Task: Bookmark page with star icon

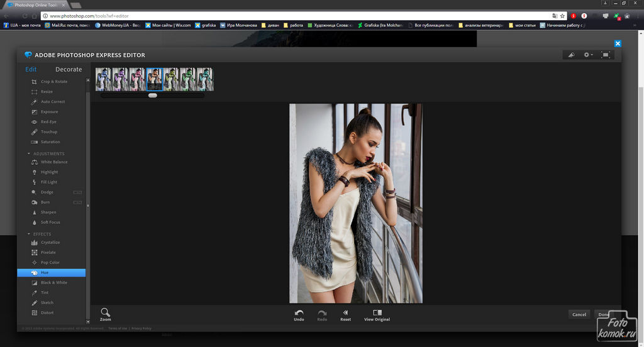Action: tap(562, 16)
